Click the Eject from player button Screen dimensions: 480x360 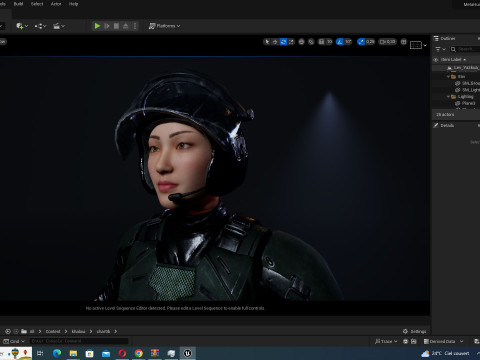[126, 26]
